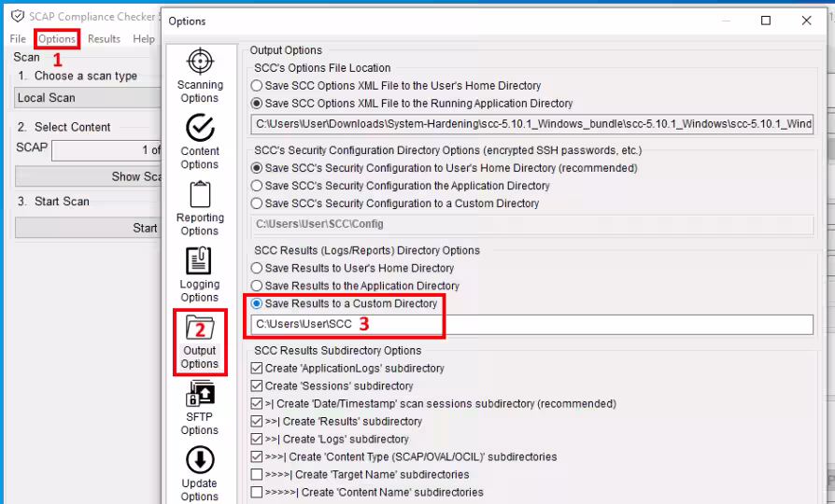Expand the Local Scan type dropdown

87,98
